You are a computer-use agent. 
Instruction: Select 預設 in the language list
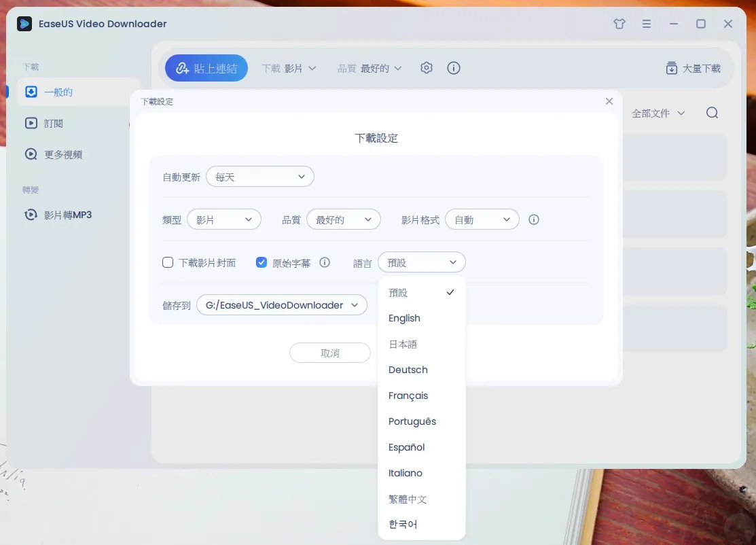click(422, 292)
